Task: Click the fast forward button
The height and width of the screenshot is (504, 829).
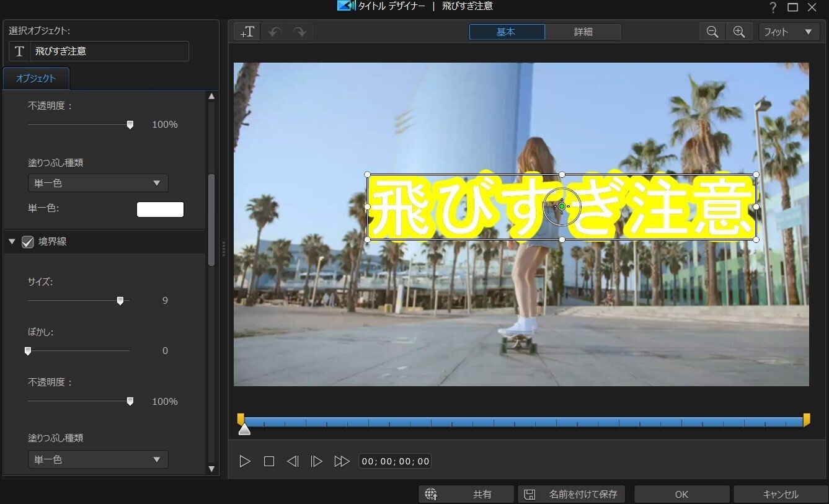Action: (342, 461)
